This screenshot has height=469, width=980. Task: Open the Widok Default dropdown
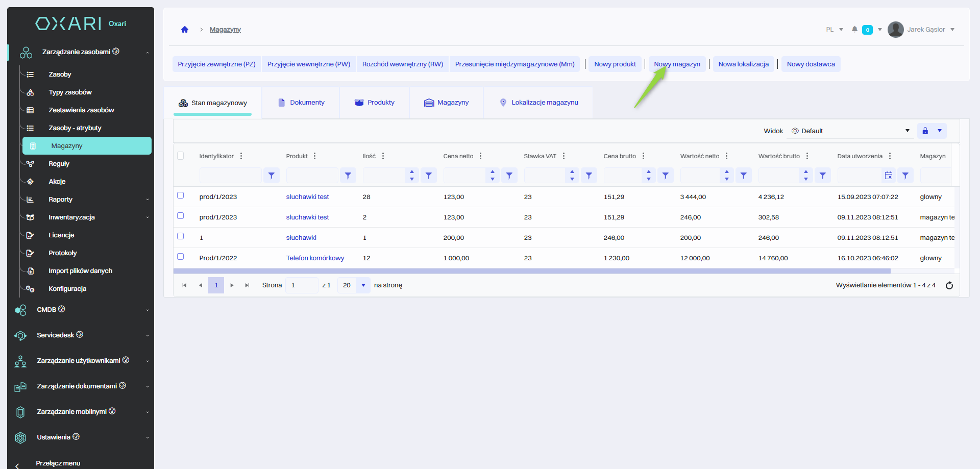(x=850, y=131)
